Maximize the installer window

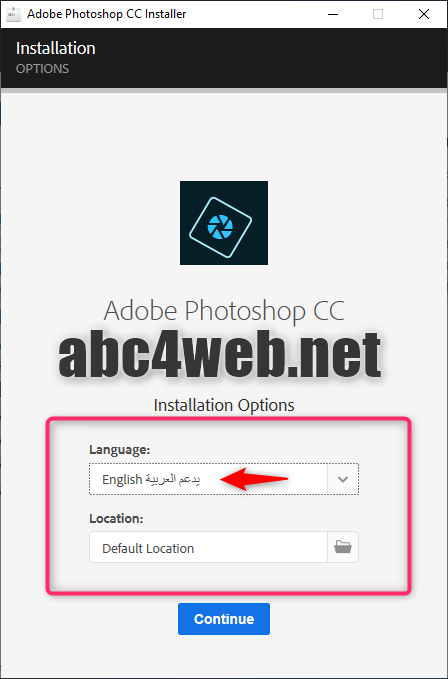(378, 14)
